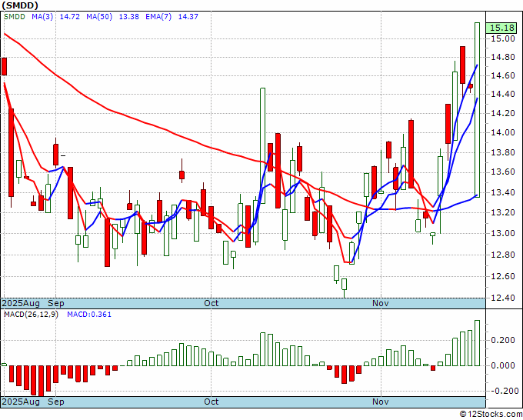
Task: Click the 12.80 price axis label
Action: click(x=503, y=255)
